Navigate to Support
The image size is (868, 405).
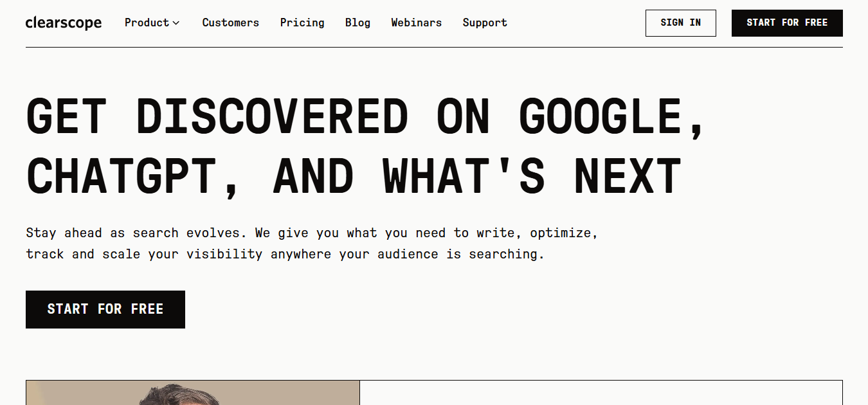[485, 22]
